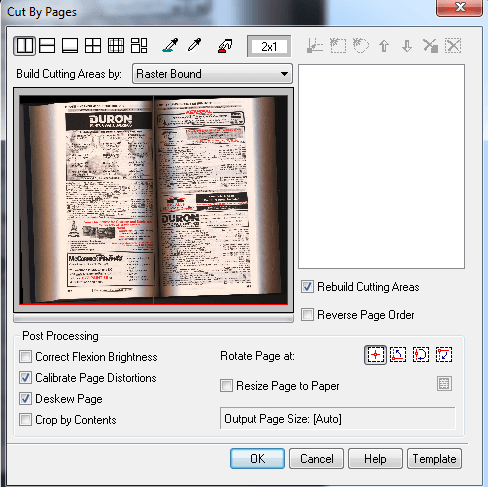Select the custom mixed layout icon
Screen dimensions: 488x487
[x=139, y=46]
